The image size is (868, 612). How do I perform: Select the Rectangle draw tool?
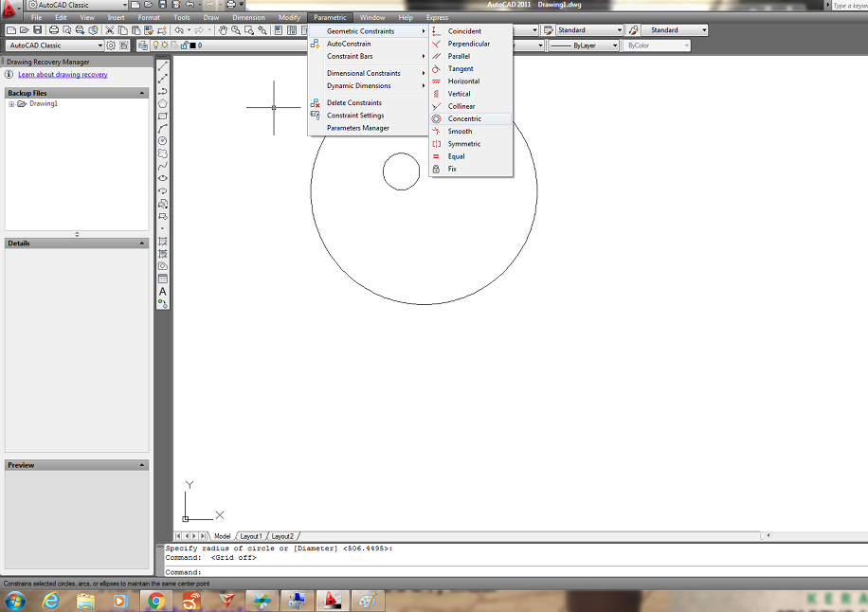pos(163,117)
